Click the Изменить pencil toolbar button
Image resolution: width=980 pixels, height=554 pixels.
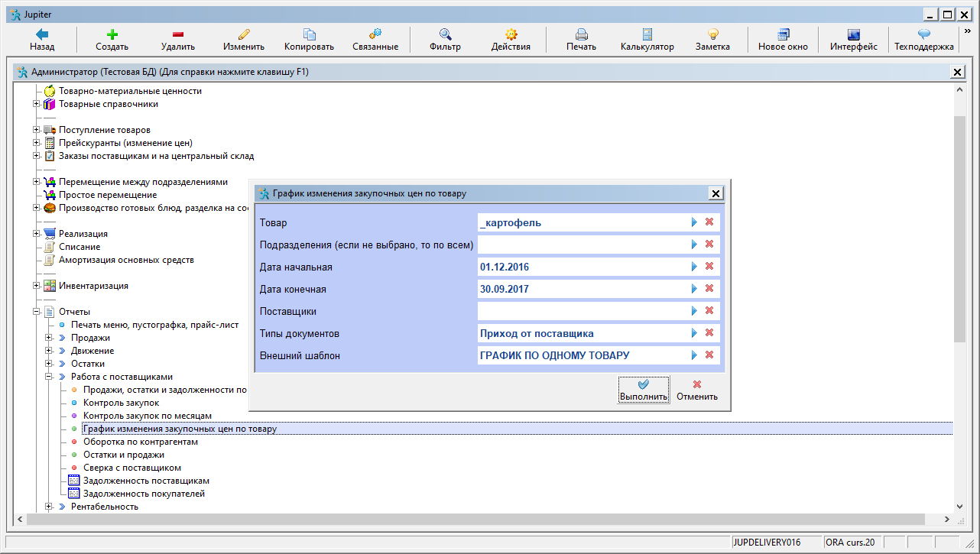(244, 40)
